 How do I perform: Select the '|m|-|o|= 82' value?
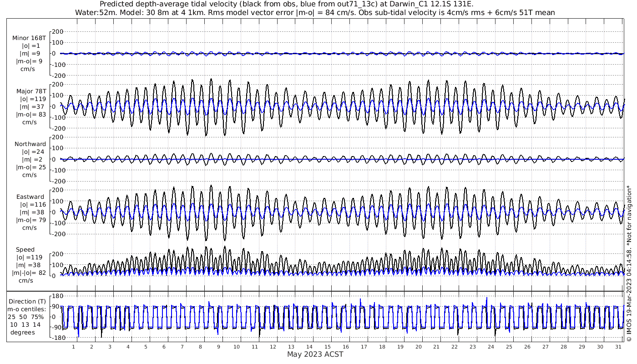[29, 273]
